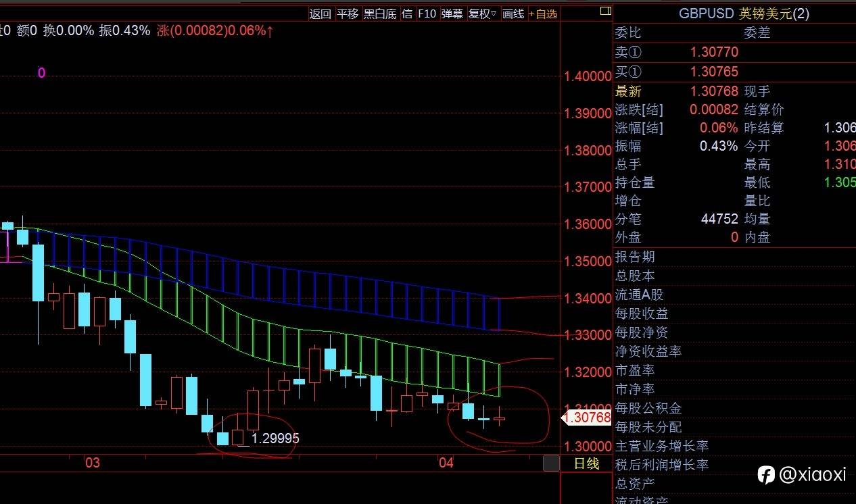Screen dimensions: 856x504
Task: Add to watchlist with +自选
Action: tap(543, 14)
